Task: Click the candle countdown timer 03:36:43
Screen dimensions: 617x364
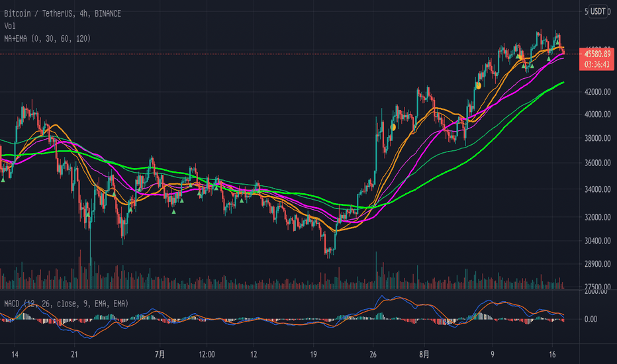Action: 597,64
